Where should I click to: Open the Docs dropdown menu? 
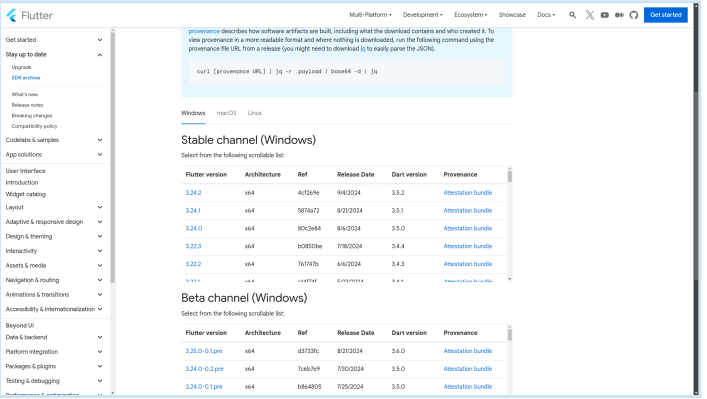pos(546,15)
